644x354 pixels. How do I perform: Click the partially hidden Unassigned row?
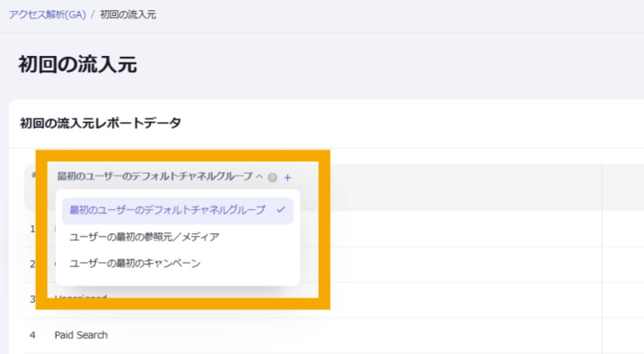coord(81,300)
